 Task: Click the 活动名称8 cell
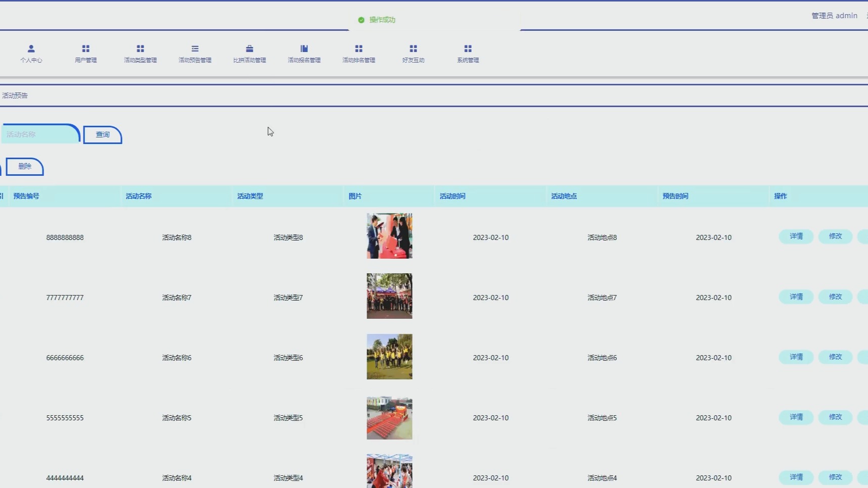(177, 237)
